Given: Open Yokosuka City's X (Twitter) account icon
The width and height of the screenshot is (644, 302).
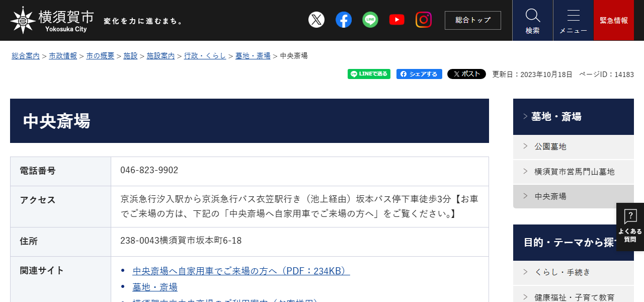Looking at the screenshot, I should pyautogui.click(x=316, y=20).
